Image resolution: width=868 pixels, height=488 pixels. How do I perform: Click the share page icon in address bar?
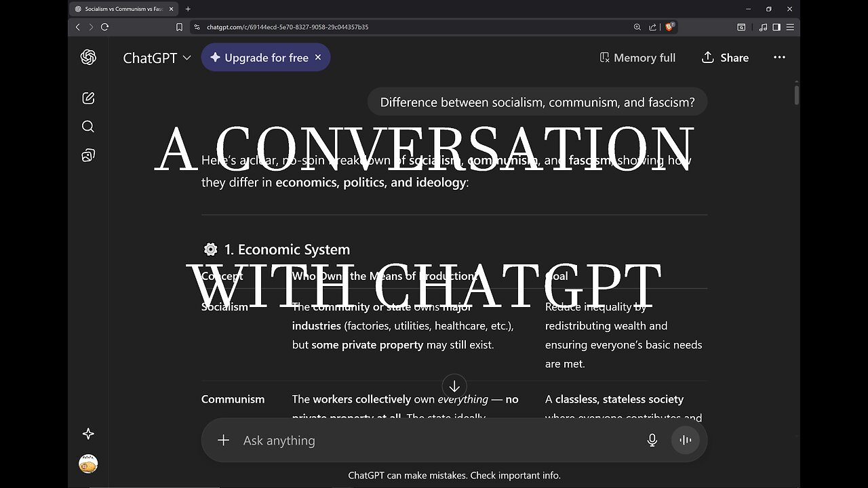click(x=652, y=27)
